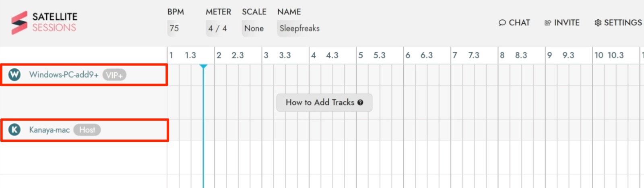
Task: Click the question mark help icon
Action: click(360, 102)
